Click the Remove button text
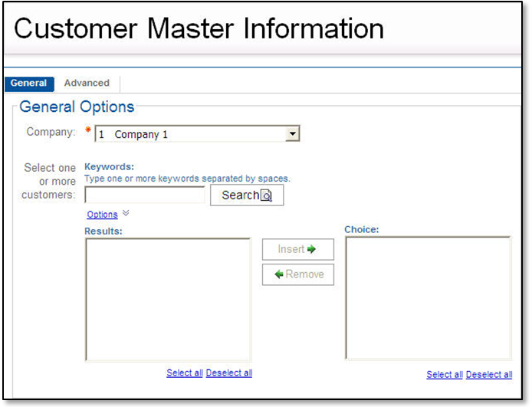The width and height of the screenshot is (532, 407). coord(304,274)
